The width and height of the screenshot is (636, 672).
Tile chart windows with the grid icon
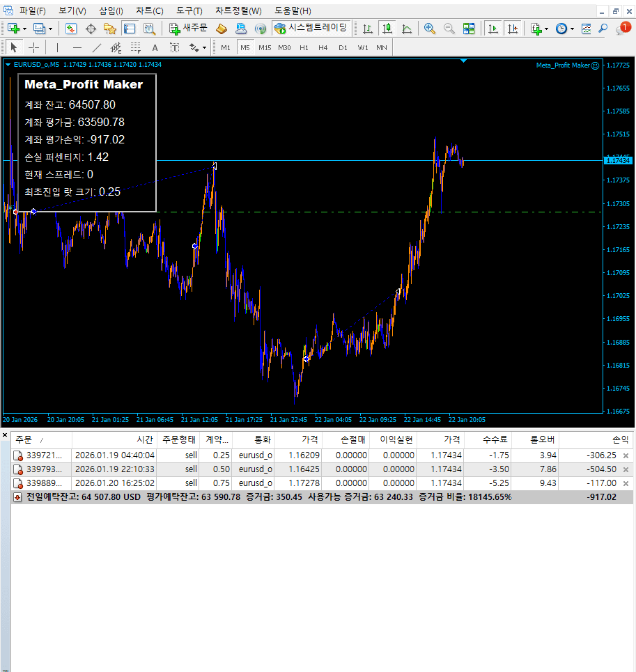tap(469, 29)
